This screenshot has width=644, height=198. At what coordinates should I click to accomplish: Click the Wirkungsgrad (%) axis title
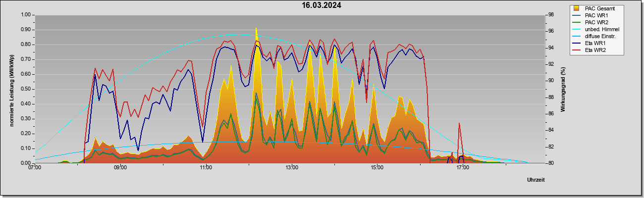[563, 89]
